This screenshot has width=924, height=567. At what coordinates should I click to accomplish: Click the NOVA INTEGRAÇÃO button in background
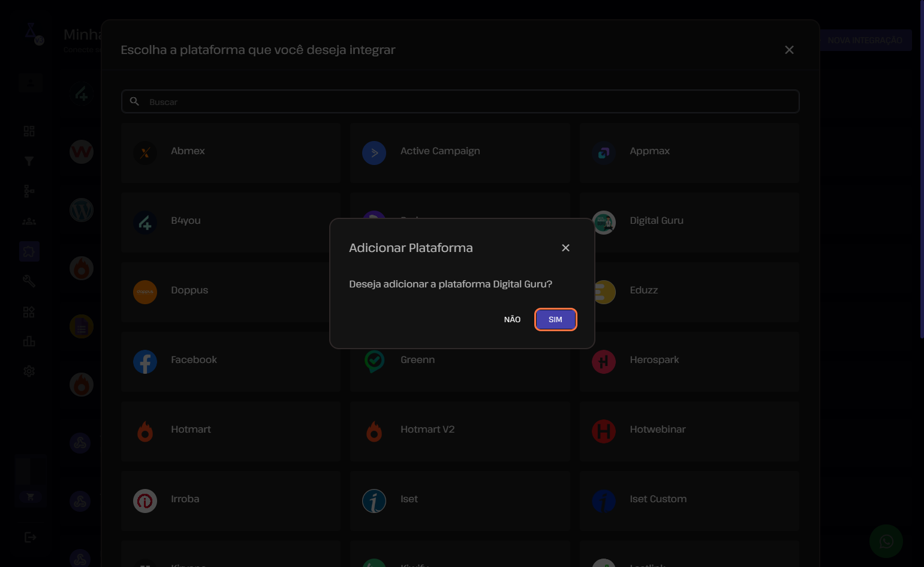point(865,40)
